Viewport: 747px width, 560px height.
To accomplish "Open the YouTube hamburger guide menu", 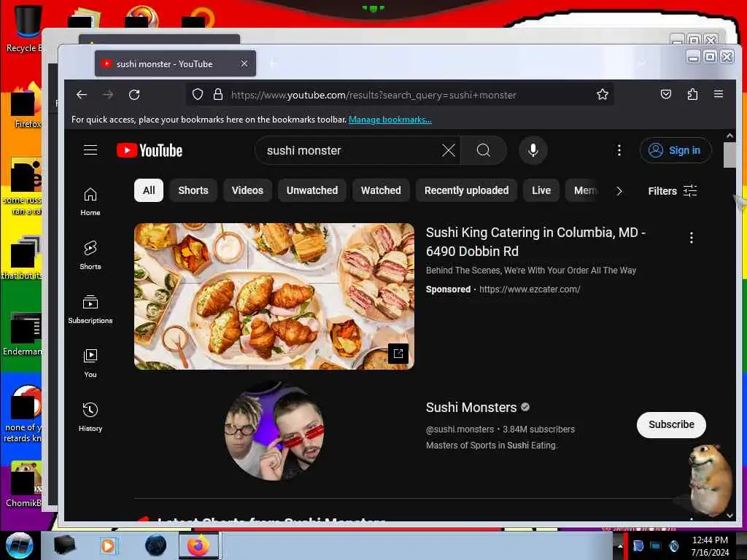I will (x=90, y=150).
